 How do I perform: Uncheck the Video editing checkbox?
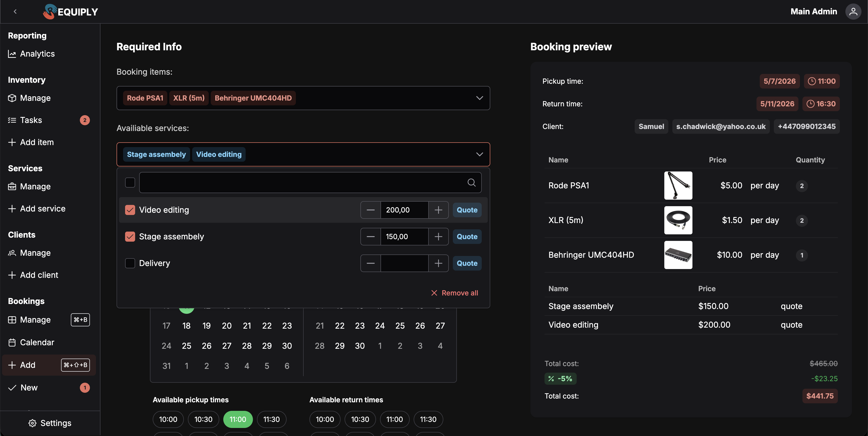click(130, 210)
